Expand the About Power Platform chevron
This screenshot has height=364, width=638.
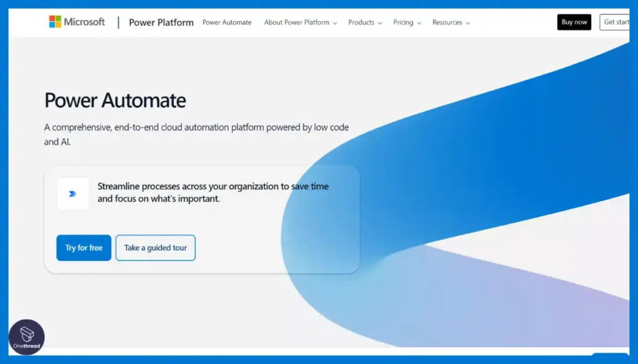335,23
